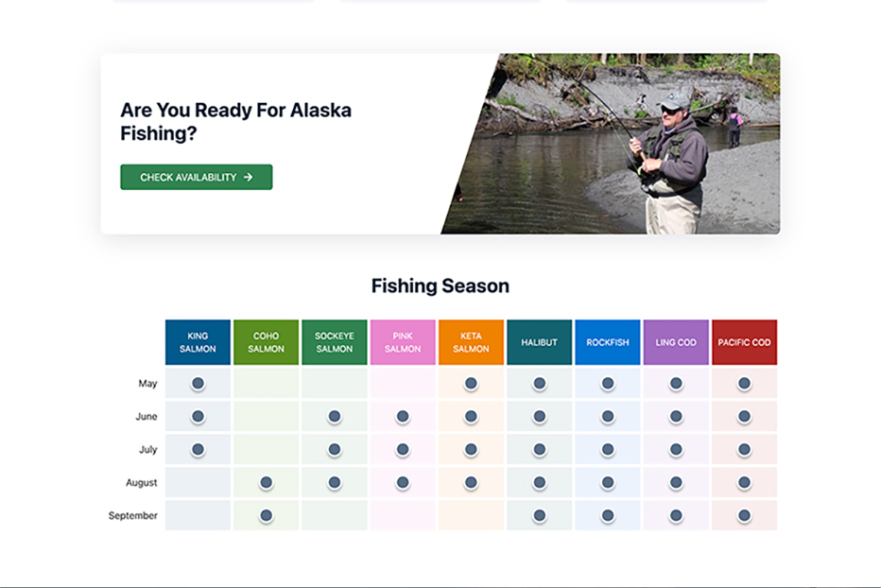Select the Ling Cod purple header
Viewport: 881px width, 588px height.
coord(676,342)
